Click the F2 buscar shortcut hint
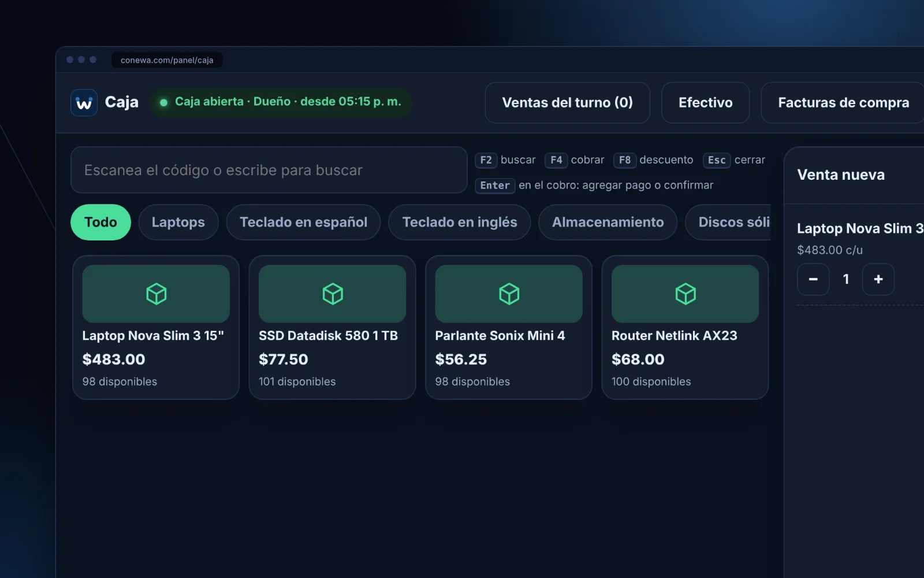This screenshot has height=578, width=924. tap(505, 160)
